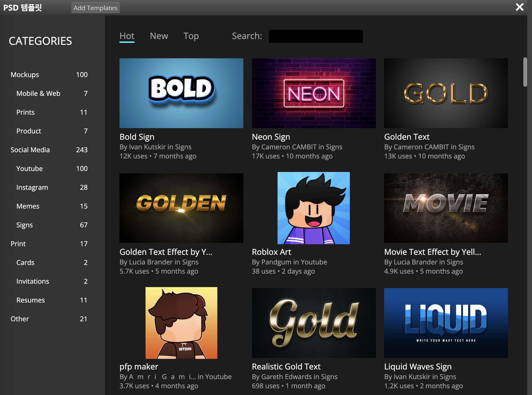Open the pfp maker template thumbnail
The height and width of the screenshot is (395, 532).
181,323
